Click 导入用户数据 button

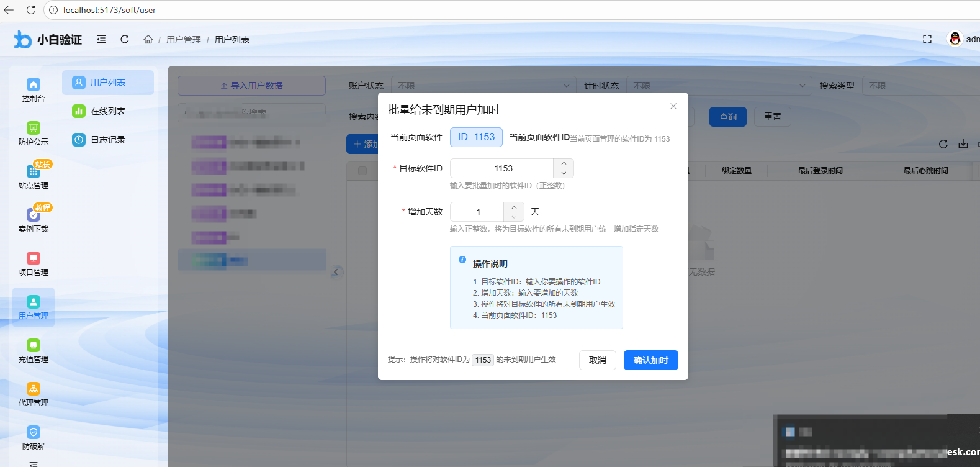pyautogui.click(x=251, y=86)
